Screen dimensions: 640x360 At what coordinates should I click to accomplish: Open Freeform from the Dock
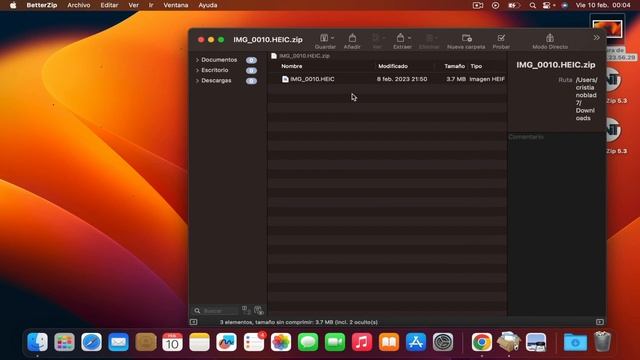pos(227,342)
